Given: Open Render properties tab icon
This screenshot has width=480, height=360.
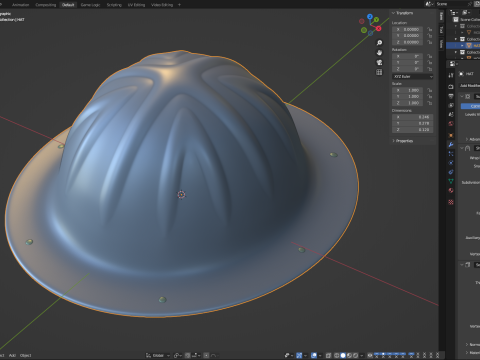Looking at the screenshot, I should click(x=451, y=87).
